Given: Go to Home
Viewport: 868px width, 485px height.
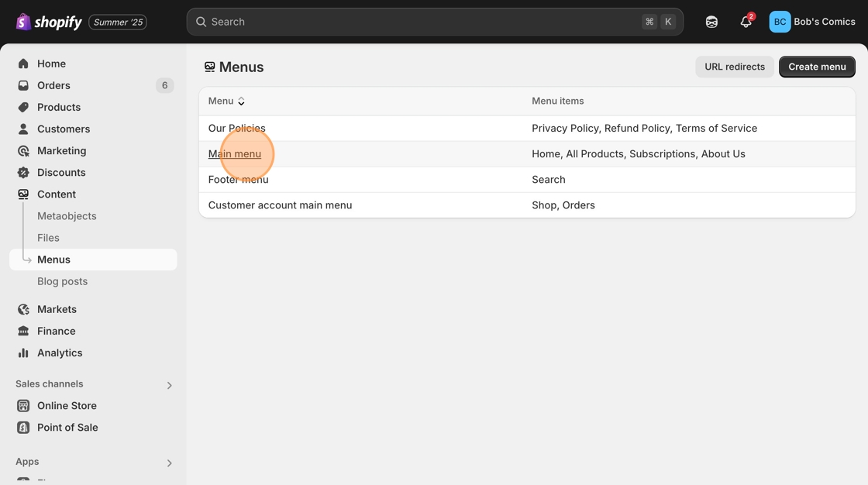Looking at the screenshot, I should pos(51,64).
